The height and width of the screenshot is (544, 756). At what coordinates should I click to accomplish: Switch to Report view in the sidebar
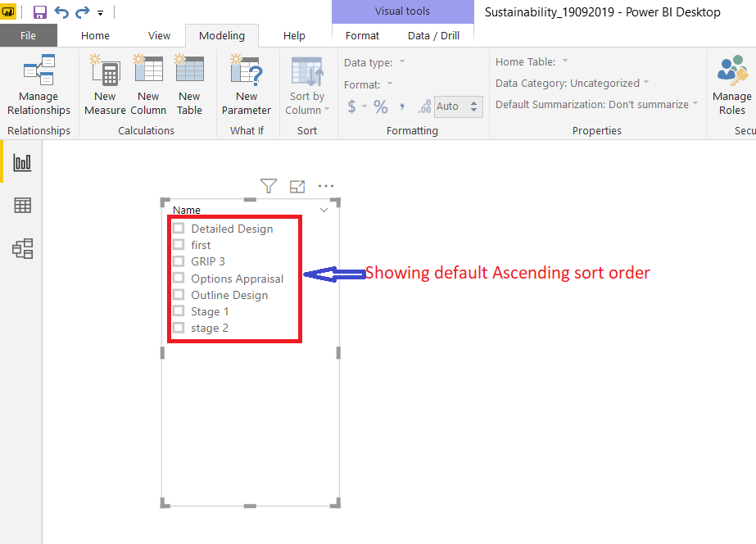[x=22, y=162]
